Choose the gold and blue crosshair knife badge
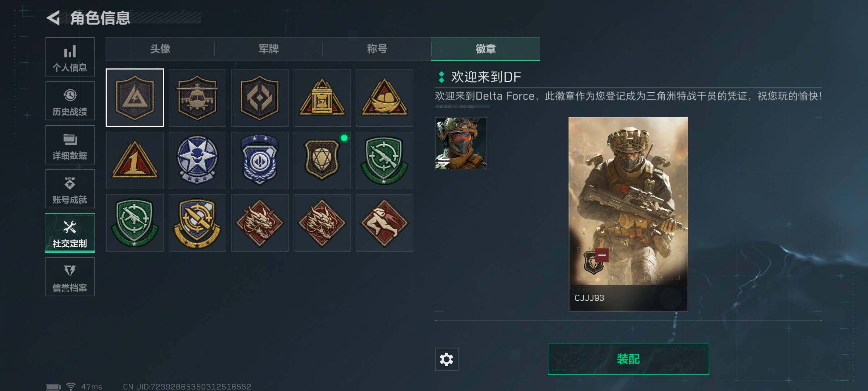Image resolution: width=868 pixels, height=391 pixels. click(197, 223)
